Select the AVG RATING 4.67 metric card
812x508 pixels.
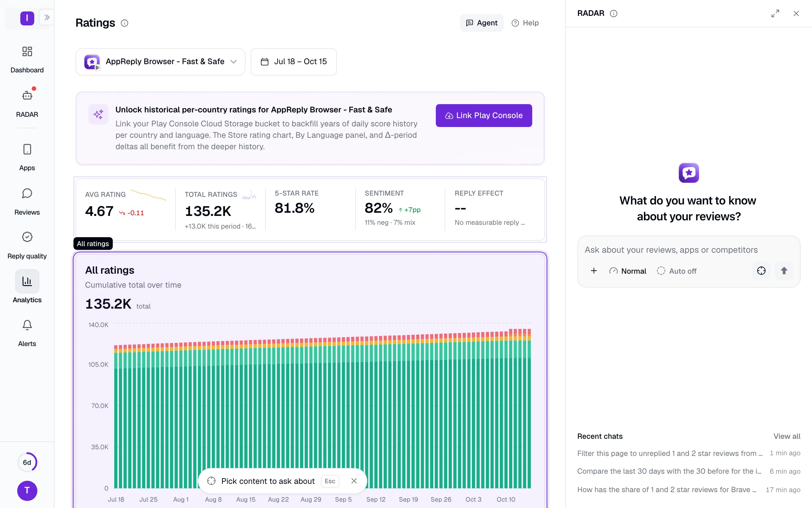[126, 209]
